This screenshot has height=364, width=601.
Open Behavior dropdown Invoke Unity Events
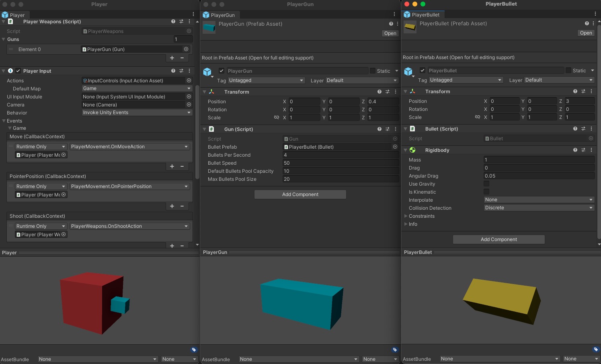137,112
